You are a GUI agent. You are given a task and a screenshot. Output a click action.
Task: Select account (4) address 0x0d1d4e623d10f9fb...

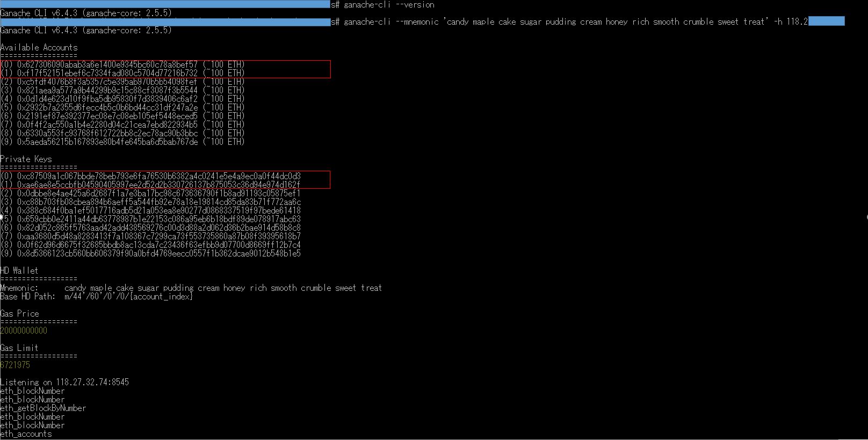(107, 99)
